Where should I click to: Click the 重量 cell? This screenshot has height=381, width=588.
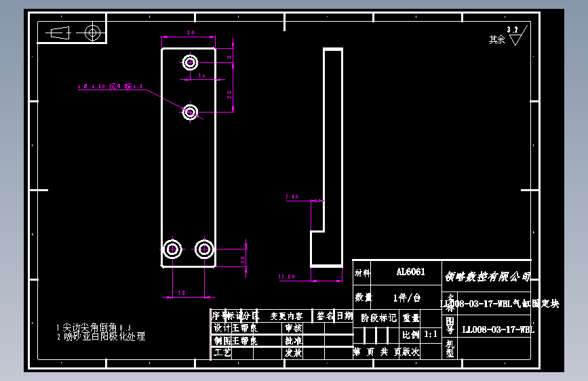coord(411,318)
